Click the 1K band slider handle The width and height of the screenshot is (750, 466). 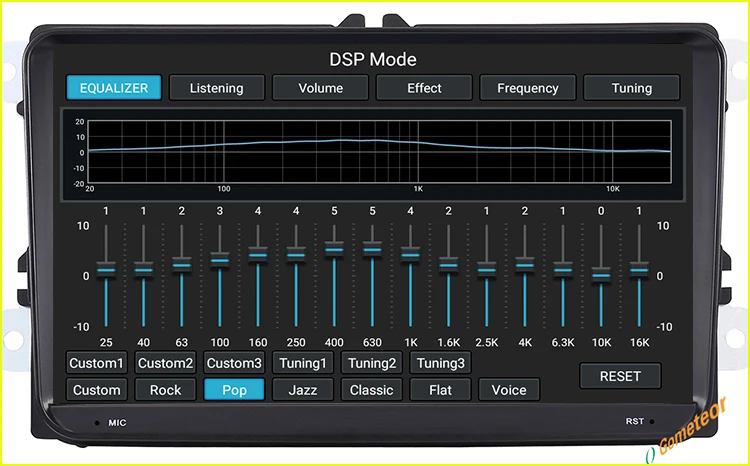click(x=410, y=255)
